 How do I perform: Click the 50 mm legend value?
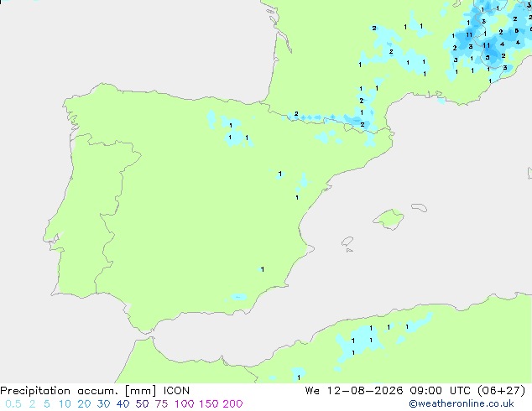coord(142,404)
